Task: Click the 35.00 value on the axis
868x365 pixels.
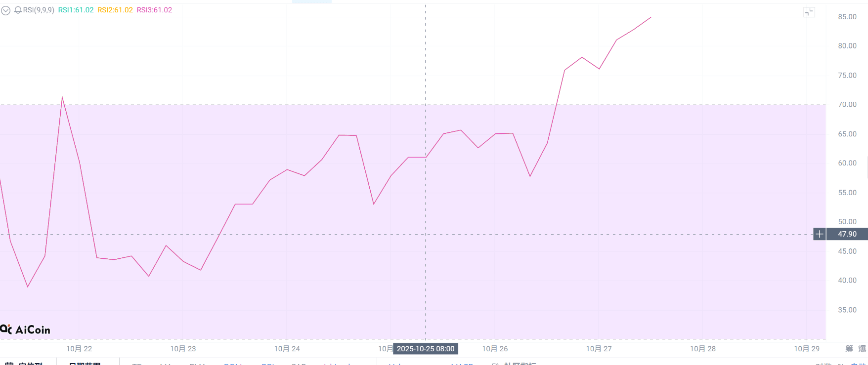Action: click(x=847, y=310)
